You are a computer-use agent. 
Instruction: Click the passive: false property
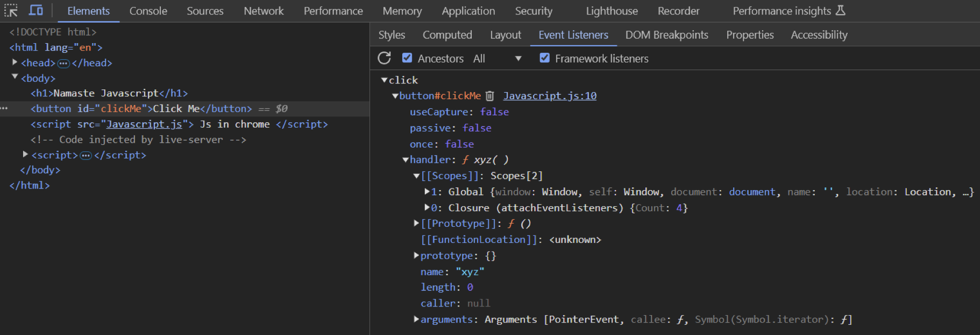[x=451, y=128]
